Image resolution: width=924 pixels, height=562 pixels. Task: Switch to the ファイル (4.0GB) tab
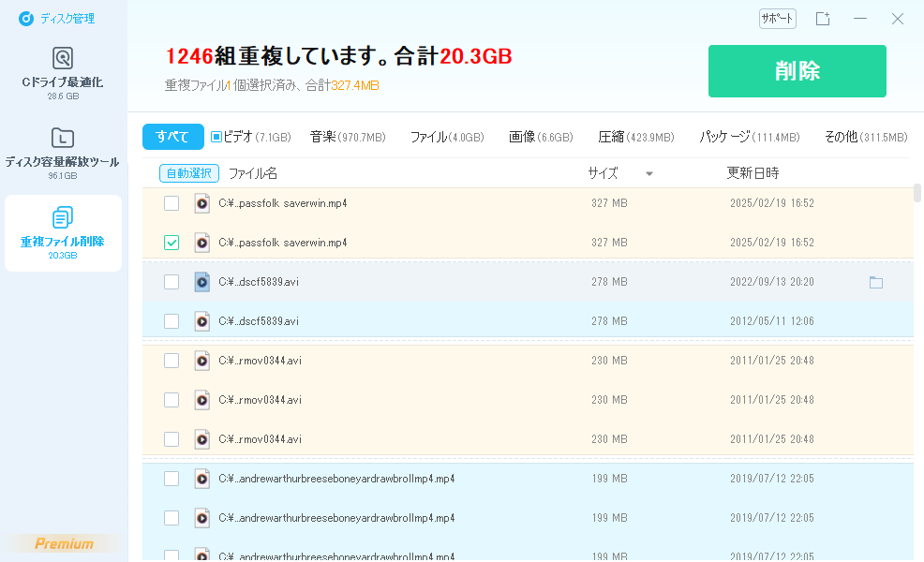pos(447,138)
